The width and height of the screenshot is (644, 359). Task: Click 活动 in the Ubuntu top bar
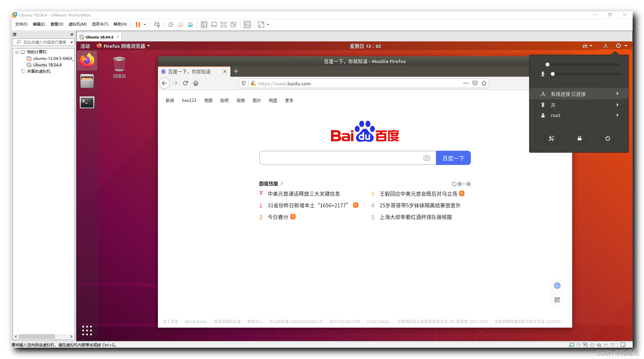pyautogui.click(x=85, y=46)
